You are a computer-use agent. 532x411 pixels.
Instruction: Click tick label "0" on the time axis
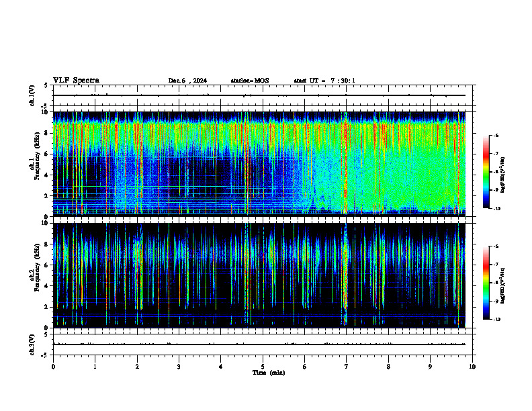coord(53,367)
